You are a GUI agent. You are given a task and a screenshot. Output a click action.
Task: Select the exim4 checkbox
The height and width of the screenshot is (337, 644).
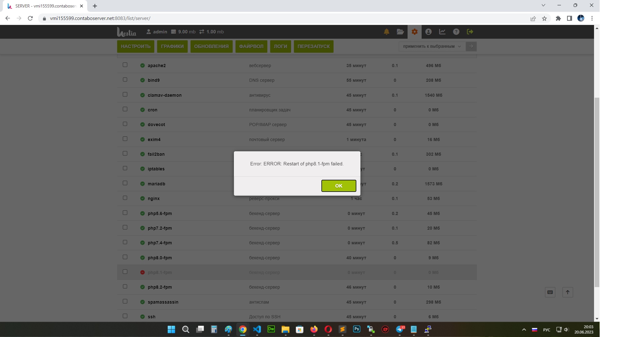[x=125, y=139]
